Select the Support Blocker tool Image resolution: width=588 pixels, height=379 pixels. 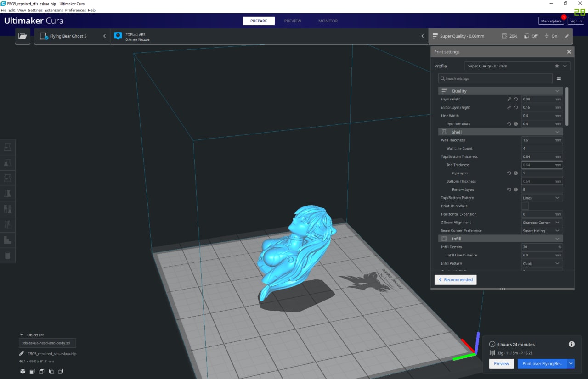point(7,225)
